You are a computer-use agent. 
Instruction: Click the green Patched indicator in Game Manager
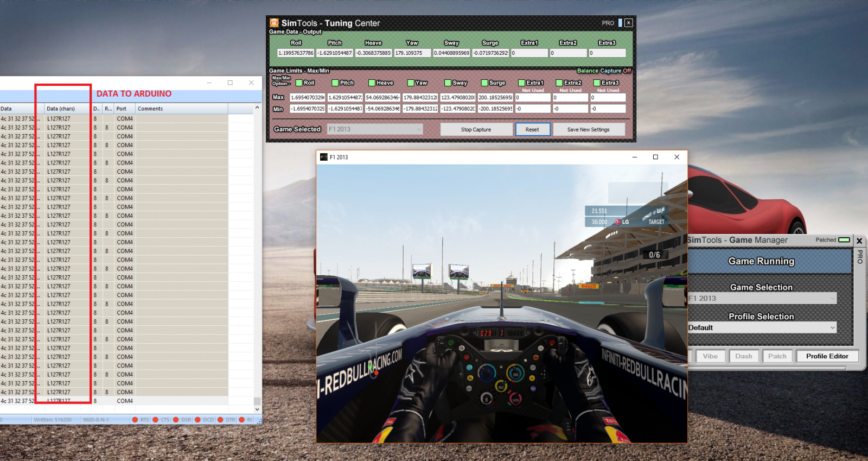click(x=844, y=239)
